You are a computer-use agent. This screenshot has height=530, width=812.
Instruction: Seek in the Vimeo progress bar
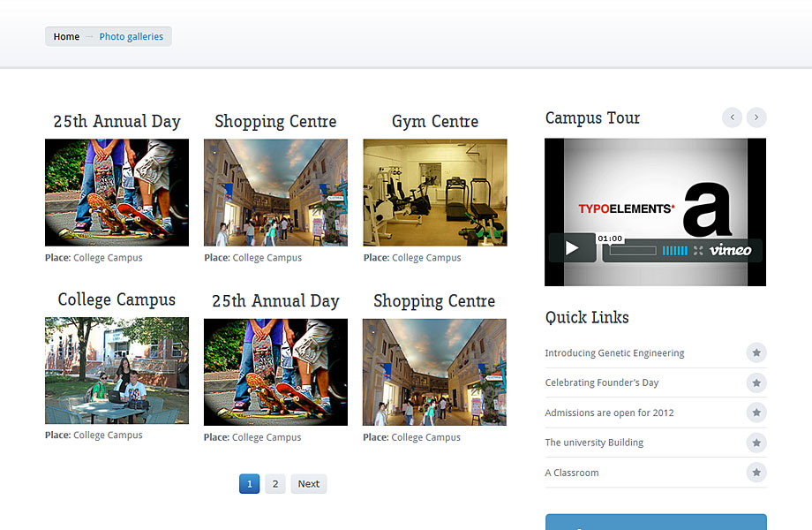[633, 251]
